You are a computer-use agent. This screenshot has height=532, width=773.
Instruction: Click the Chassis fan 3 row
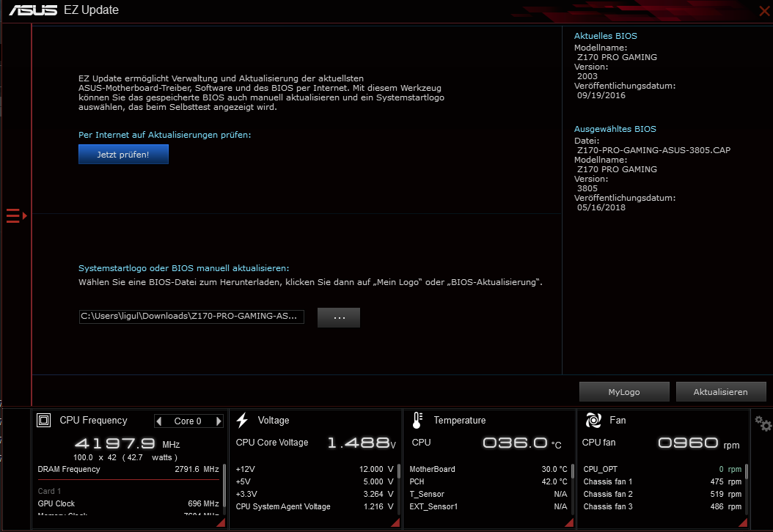(x=662, y=506)
